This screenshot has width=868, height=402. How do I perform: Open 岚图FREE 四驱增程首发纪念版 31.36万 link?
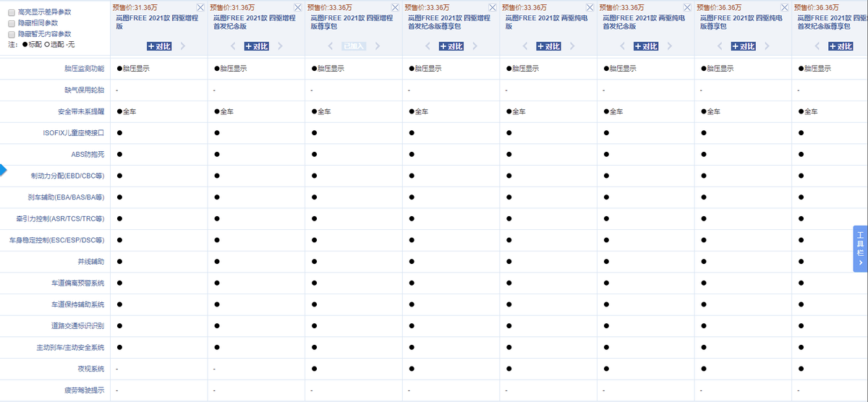(x=253, y=22)
